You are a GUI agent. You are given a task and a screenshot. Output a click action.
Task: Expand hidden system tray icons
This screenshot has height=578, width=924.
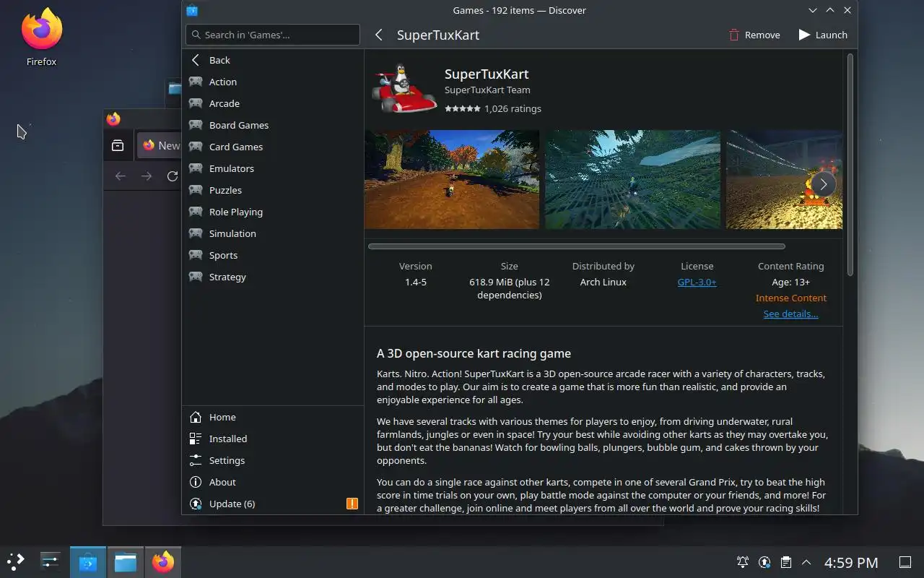(806, 562)
